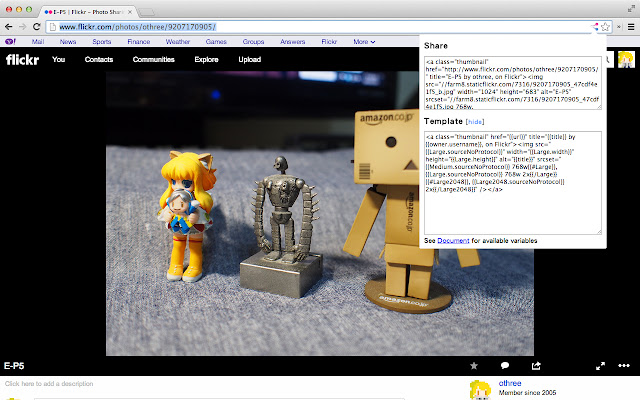This screenshot has width=640, height=400.
Task: Reload the page with the refresh icon
Action: [36, 27]
